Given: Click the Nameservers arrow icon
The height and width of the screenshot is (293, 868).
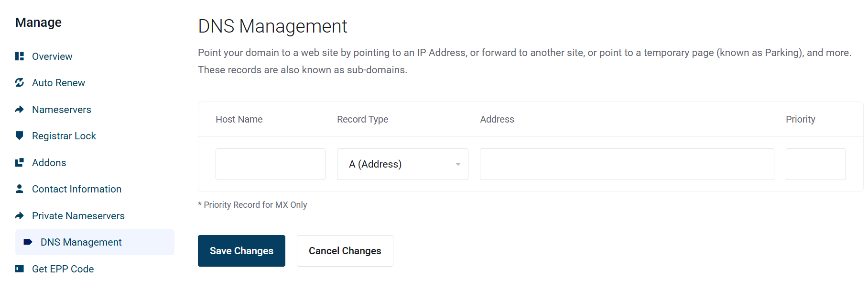Looking at the screenshot, I should coord(20,110).
